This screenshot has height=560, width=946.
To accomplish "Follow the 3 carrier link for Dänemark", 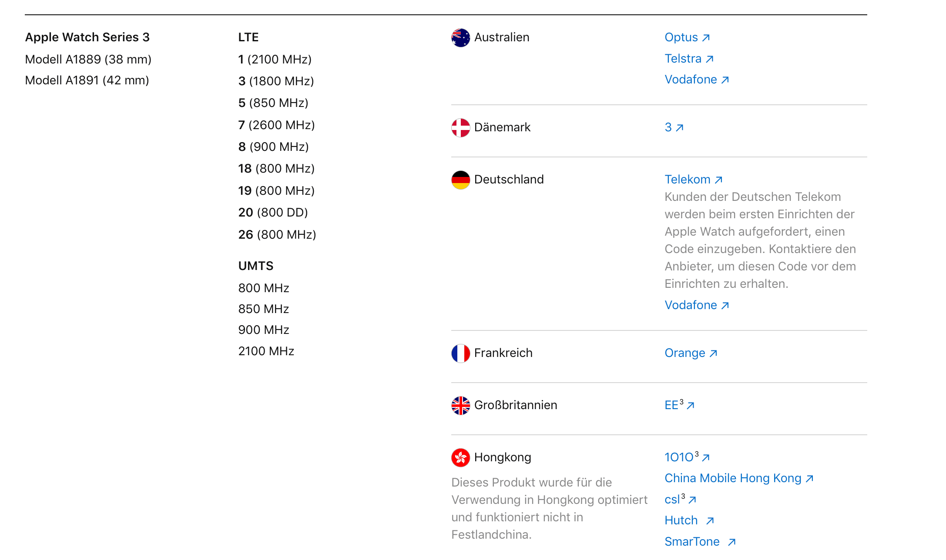I will [x=674, y=127].
